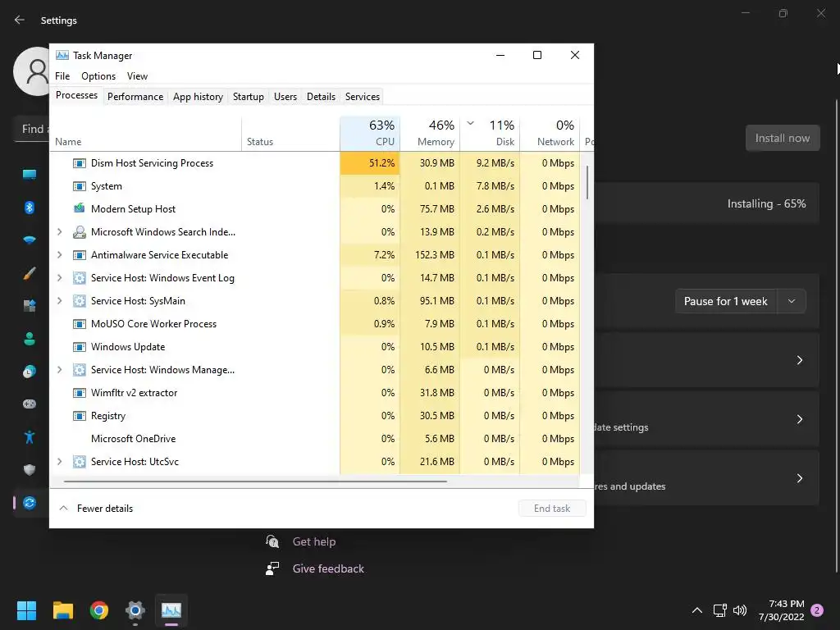This screenshot has height=630, width=840.
Task: Open File Explorer from the taskbar
Action: 62,610
